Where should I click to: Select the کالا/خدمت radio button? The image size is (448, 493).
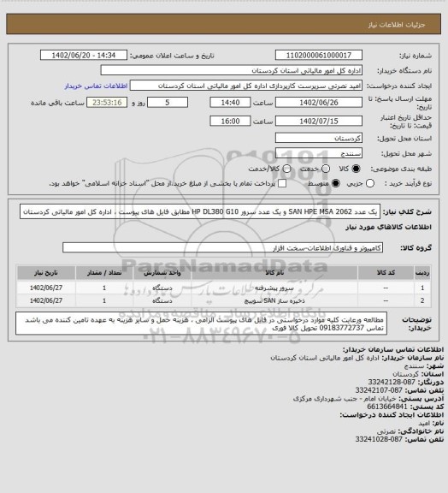click(286, 169)
